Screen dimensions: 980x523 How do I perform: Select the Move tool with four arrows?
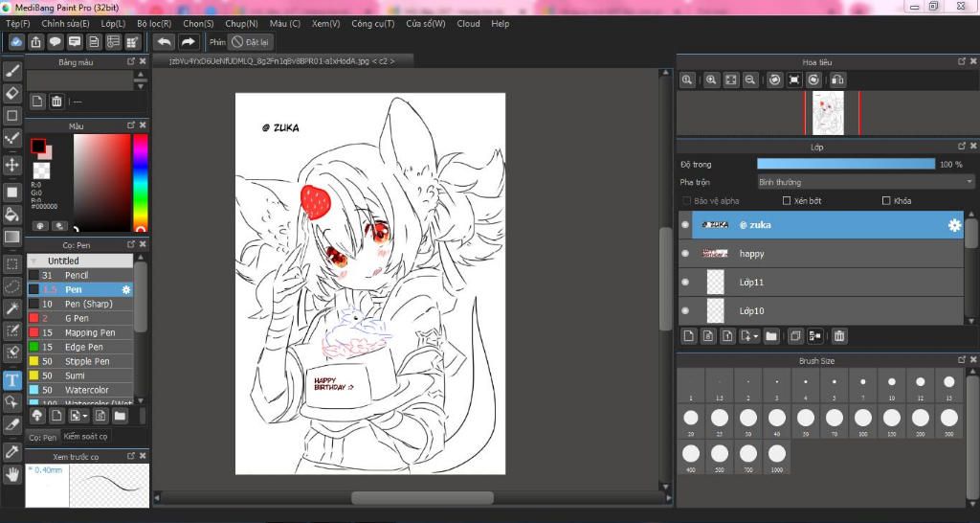click(11, 166)
